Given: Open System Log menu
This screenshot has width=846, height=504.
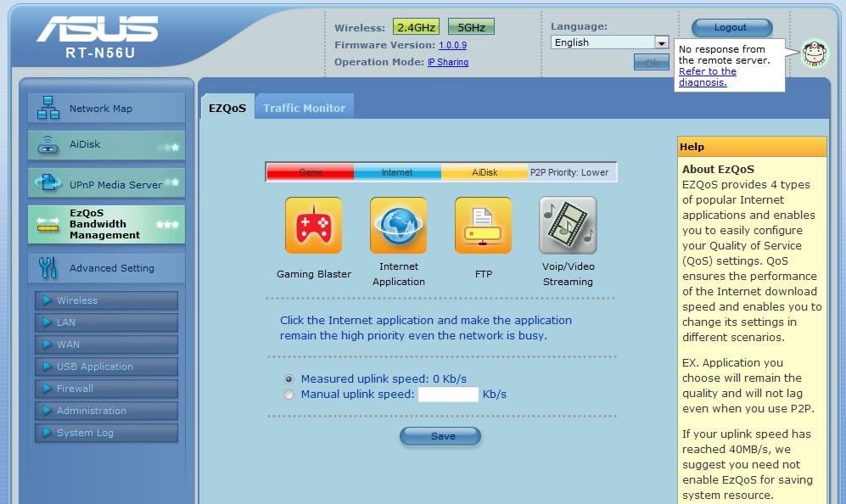Looking at the screenshot, I should [x=106, y=433].
